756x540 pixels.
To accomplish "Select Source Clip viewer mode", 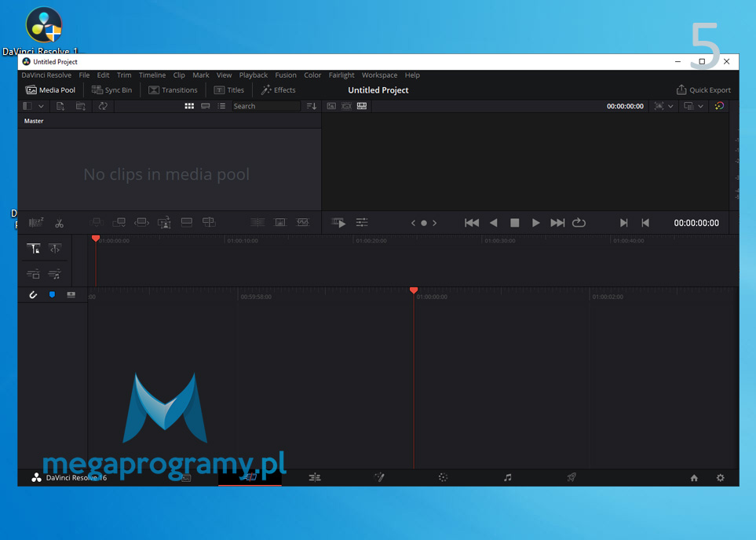I will (x=331, y=106).
